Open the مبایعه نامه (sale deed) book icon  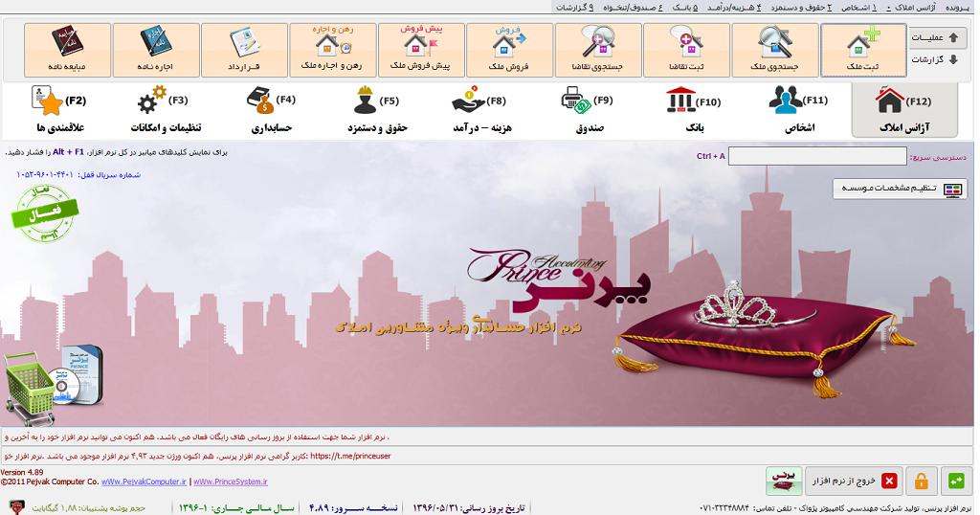tap(68, 50)
